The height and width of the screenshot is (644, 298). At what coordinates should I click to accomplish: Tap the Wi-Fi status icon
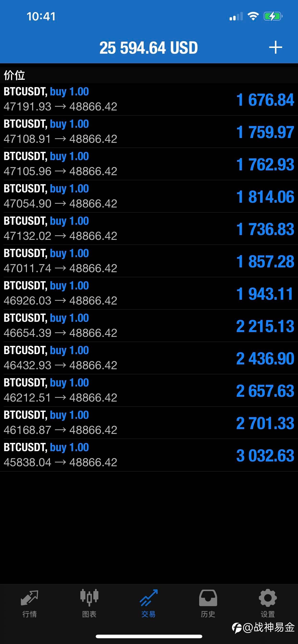point(253,17)
